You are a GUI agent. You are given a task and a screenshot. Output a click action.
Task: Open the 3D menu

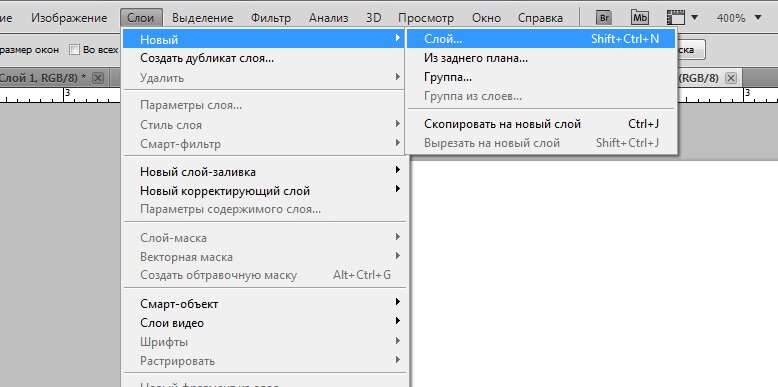374,18
